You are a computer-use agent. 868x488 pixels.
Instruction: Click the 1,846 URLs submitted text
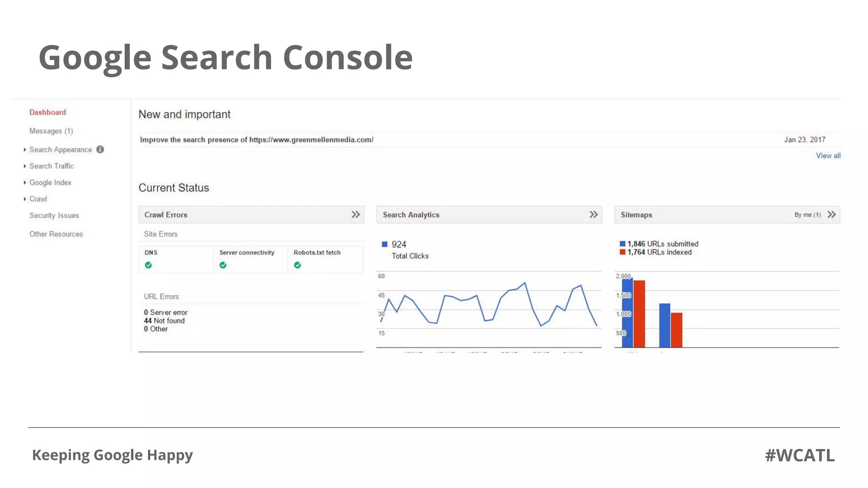point(663,244)
